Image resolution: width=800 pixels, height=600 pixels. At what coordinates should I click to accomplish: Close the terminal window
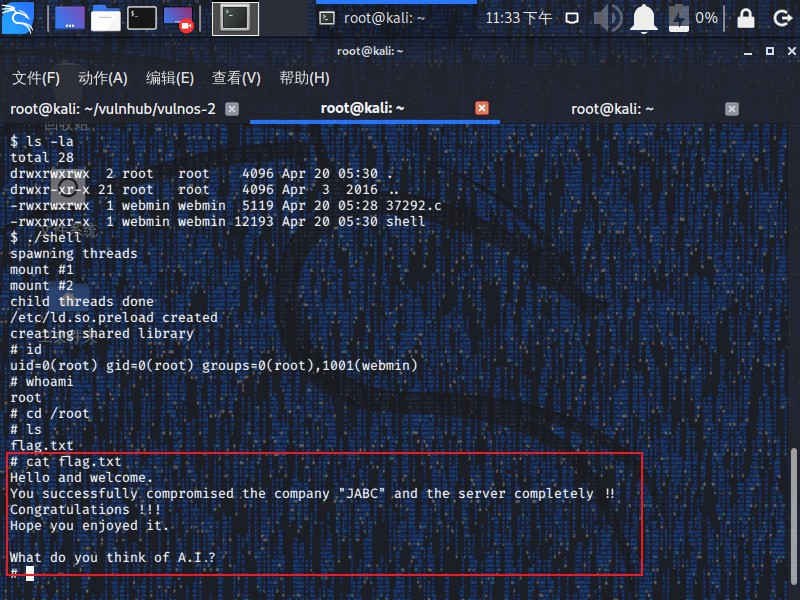791,51
